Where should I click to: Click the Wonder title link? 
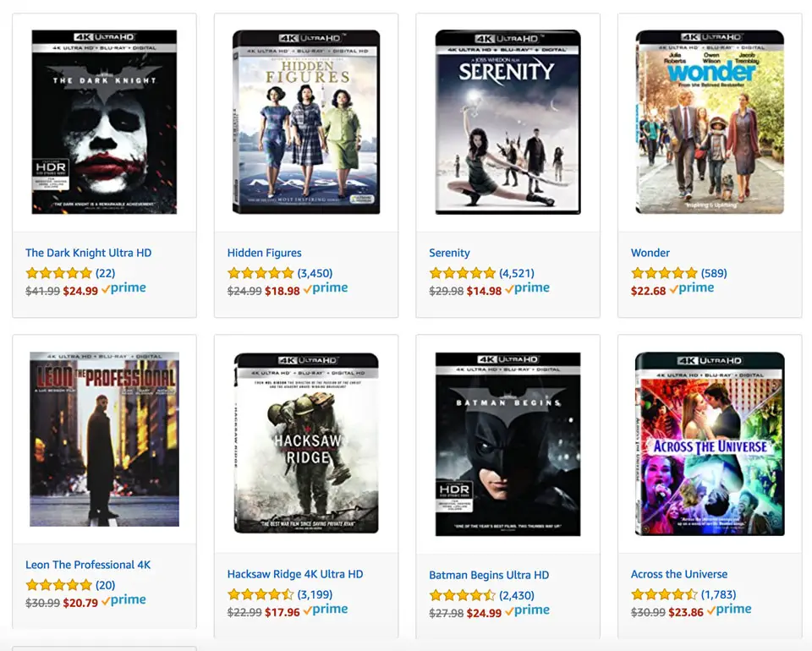[x=650, y=253]
